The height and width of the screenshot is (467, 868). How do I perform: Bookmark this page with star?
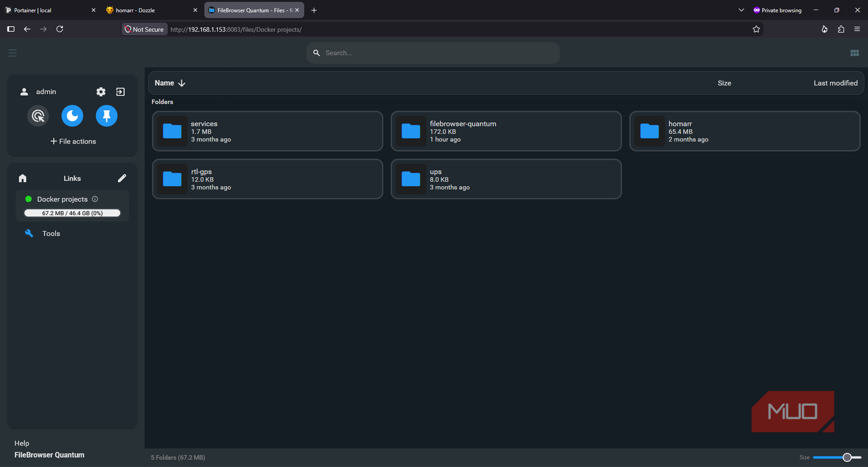pos(756,29)
